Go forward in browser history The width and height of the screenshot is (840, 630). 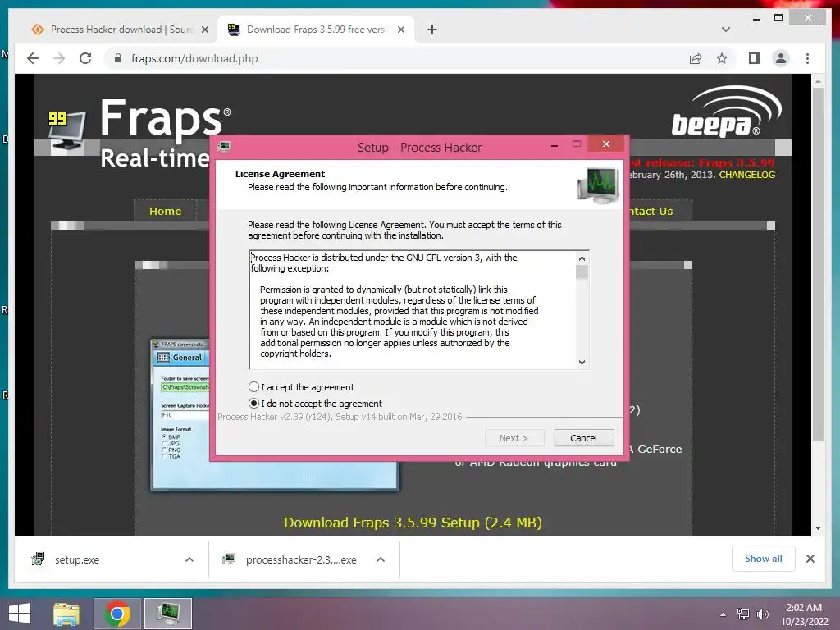coord(59,58)
